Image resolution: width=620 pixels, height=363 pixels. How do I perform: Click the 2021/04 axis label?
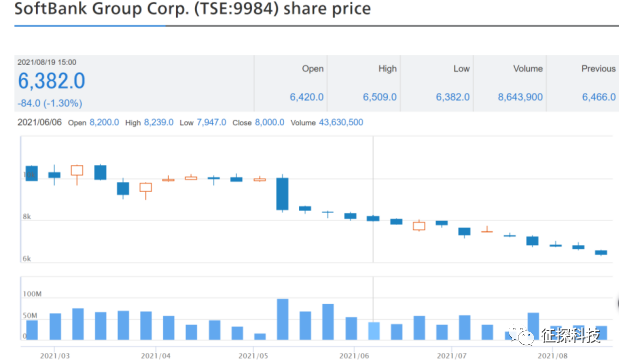(156, 356)
